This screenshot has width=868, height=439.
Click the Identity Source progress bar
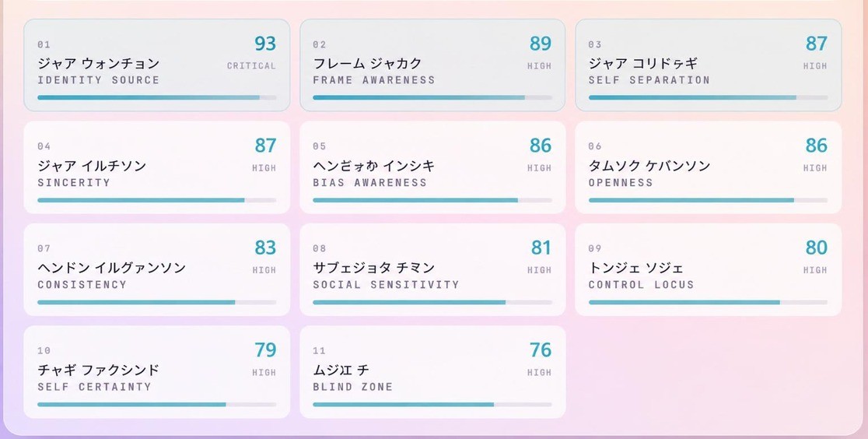[x=156, y=97]
